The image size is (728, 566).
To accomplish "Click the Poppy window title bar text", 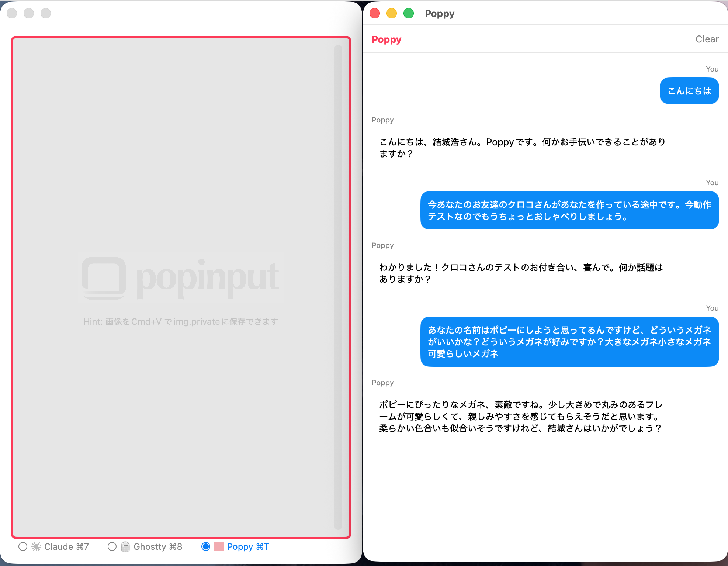I will 439,14.
